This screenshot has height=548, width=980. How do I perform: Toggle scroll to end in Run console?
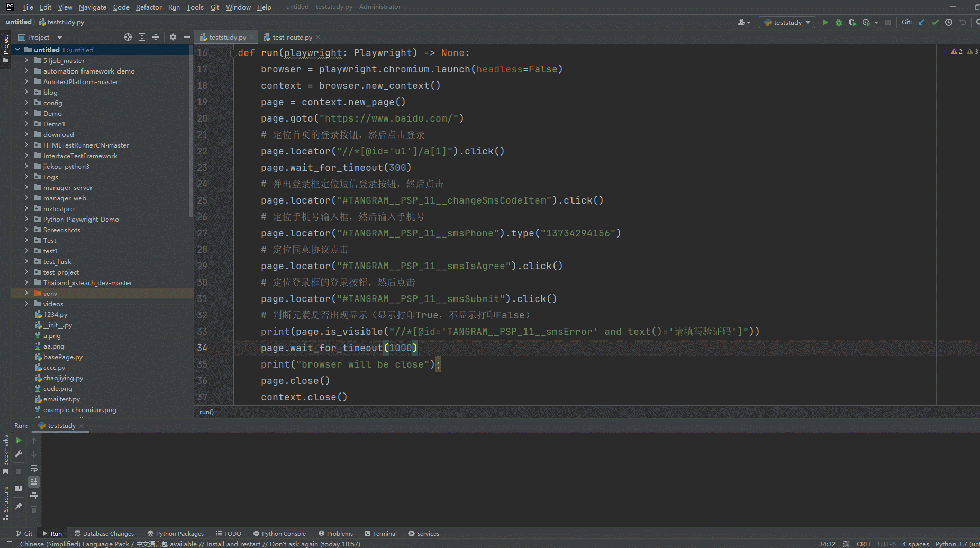pos(34,482)
